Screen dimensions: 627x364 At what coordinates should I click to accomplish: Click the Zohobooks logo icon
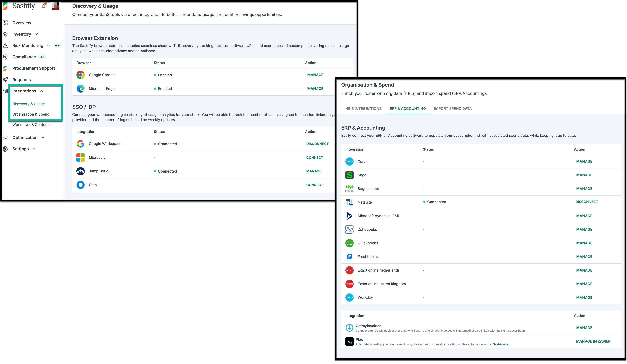coord(349,229)
